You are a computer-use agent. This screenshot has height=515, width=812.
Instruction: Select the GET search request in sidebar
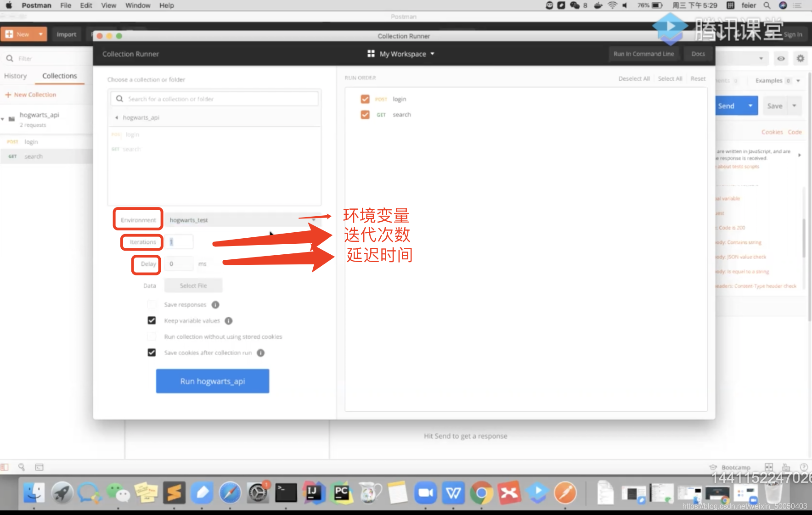coord(46,157)
